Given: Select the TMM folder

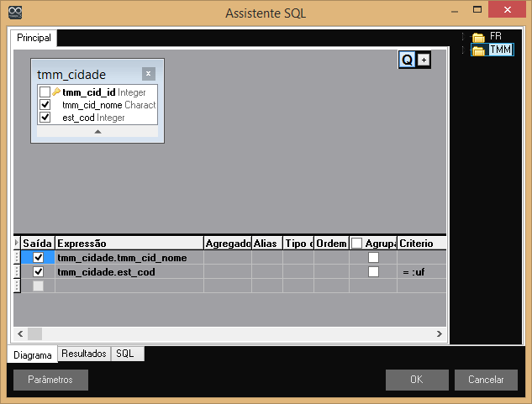Looking at the screenshot, I should [x=499, y=50].
